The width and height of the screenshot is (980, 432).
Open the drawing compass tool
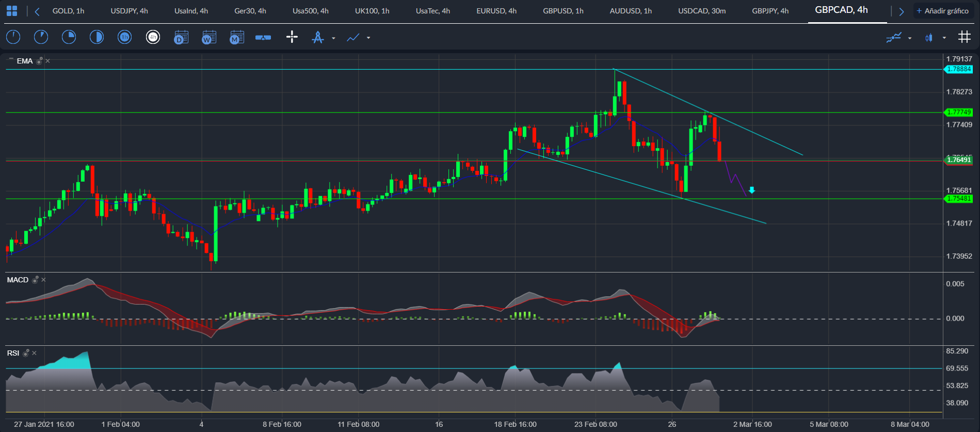pyautogui.click(x=318, y=37)
